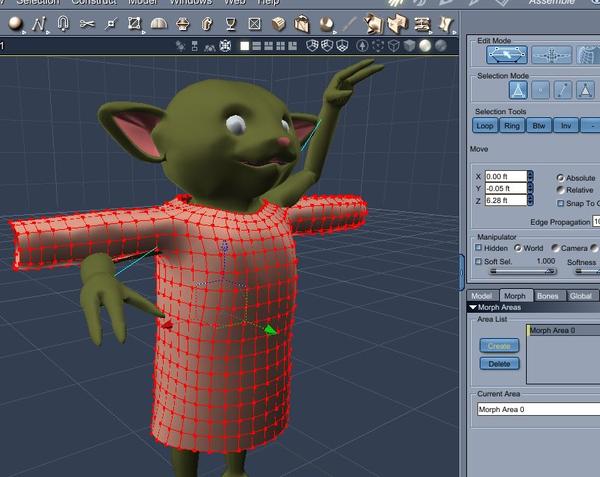The width and height of the screenshot is (600, 477).
Task: Activate the first outlined-triangle selection mode
Action: tap(518, 90)
